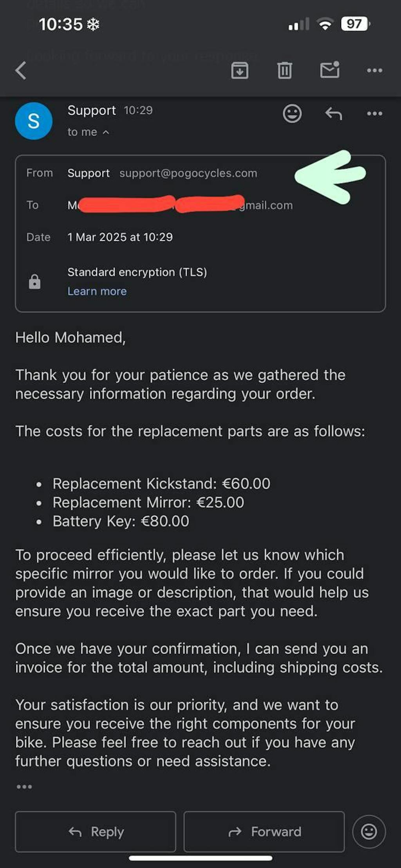The image size is (401, 868).
Task: Open the "Learn more" encryption link
Action: (x=97, y=291)
